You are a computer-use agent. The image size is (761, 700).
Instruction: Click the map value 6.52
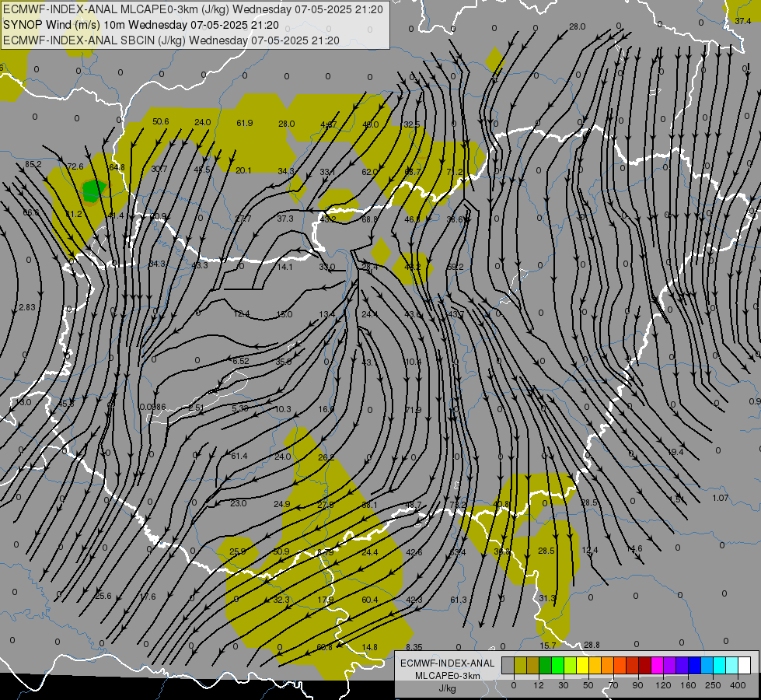(241, 360)
